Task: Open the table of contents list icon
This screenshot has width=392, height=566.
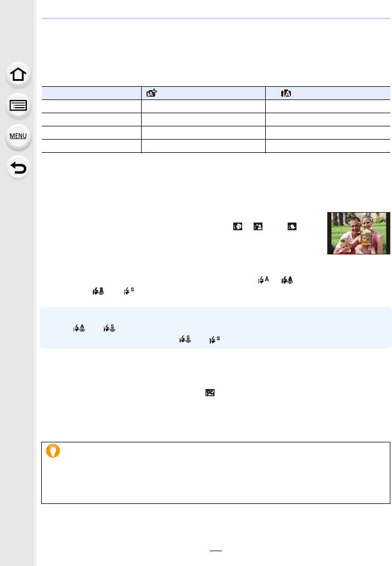Action: [18, 106]
